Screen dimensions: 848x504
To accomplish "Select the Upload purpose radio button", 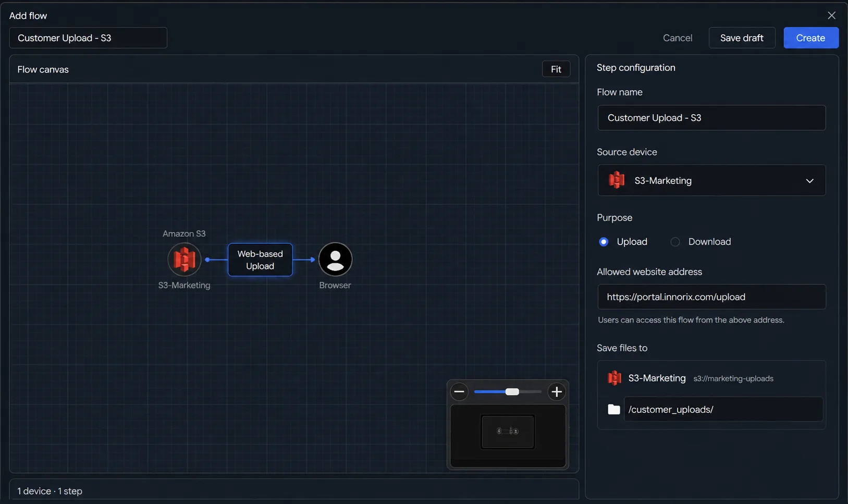I will coord(604,242).
